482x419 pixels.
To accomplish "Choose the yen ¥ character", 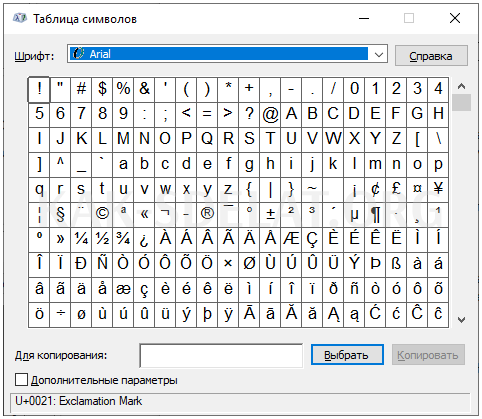I will (x=438, y=189).
